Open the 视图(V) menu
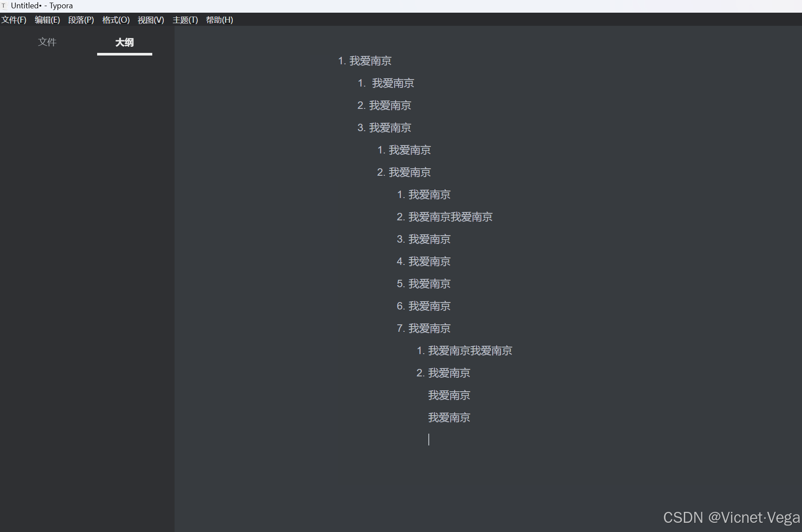This screenshot has width=802, height=532. 150,20
